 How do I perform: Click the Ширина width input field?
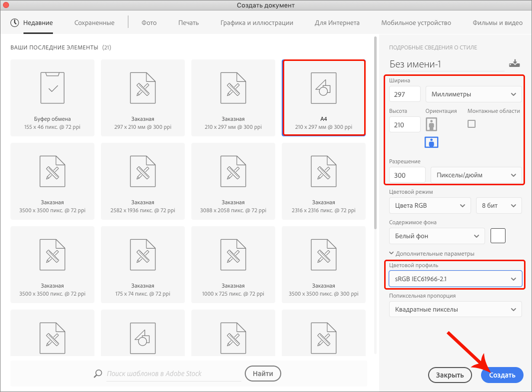[405, 94]
